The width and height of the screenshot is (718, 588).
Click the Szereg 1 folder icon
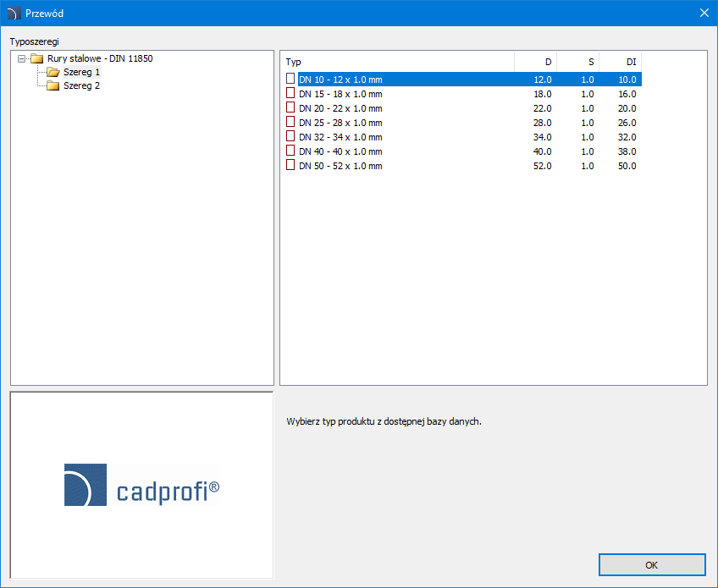(52, 73)
